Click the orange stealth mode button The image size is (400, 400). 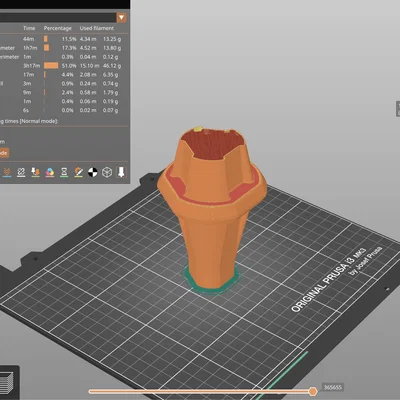tap(4, 153)
